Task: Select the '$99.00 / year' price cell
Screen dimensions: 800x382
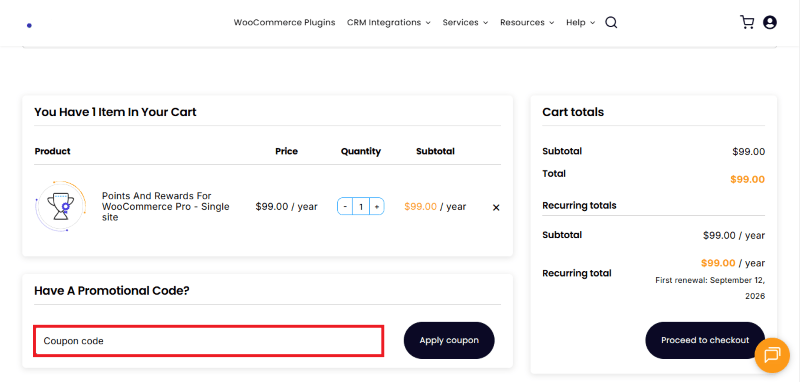Action: pyautogui.click(x=286, y=207)
